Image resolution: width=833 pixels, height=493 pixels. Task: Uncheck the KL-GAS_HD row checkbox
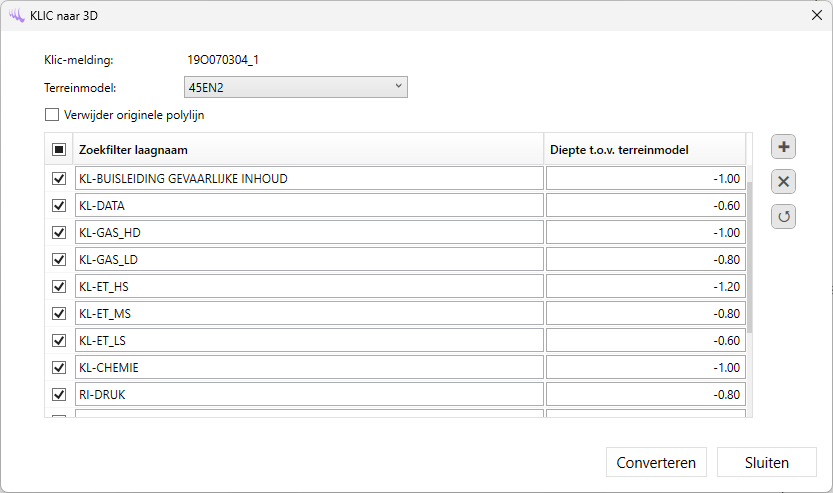pyautogui.click(x=59, y=233)
